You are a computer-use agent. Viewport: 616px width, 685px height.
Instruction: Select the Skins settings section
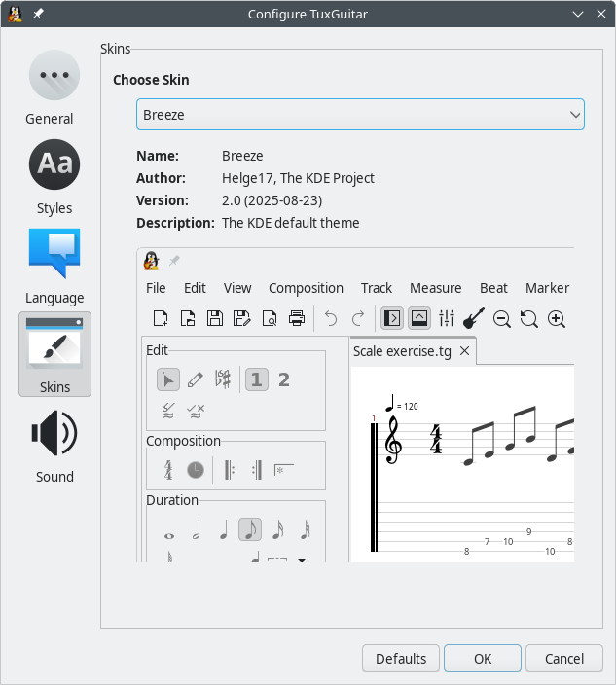coord(54,354)
